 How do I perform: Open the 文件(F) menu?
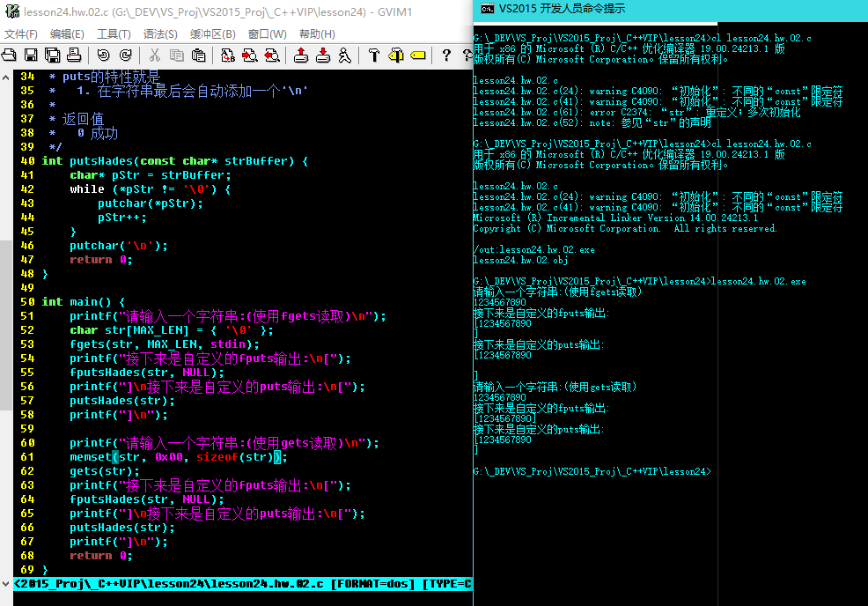21,34
